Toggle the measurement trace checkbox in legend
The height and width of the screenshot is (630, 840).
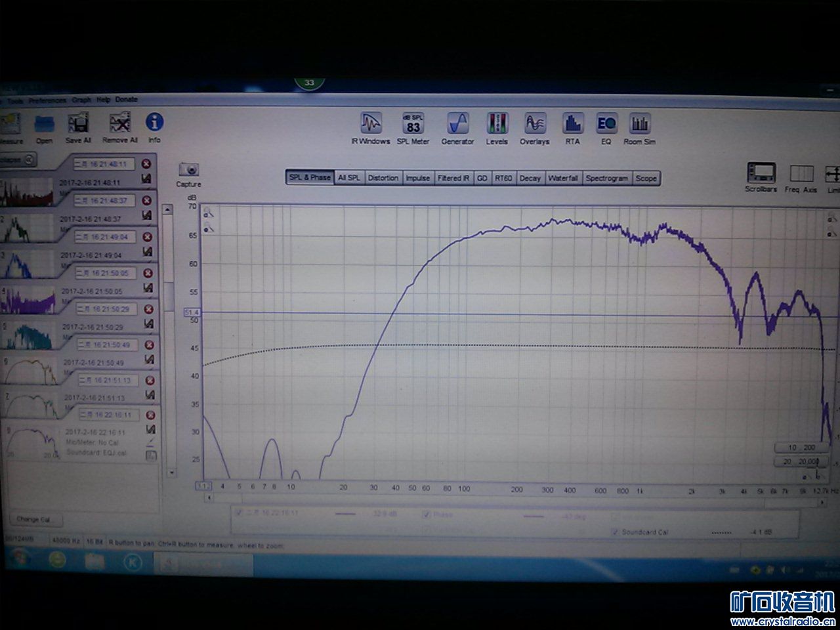[239, 513]
